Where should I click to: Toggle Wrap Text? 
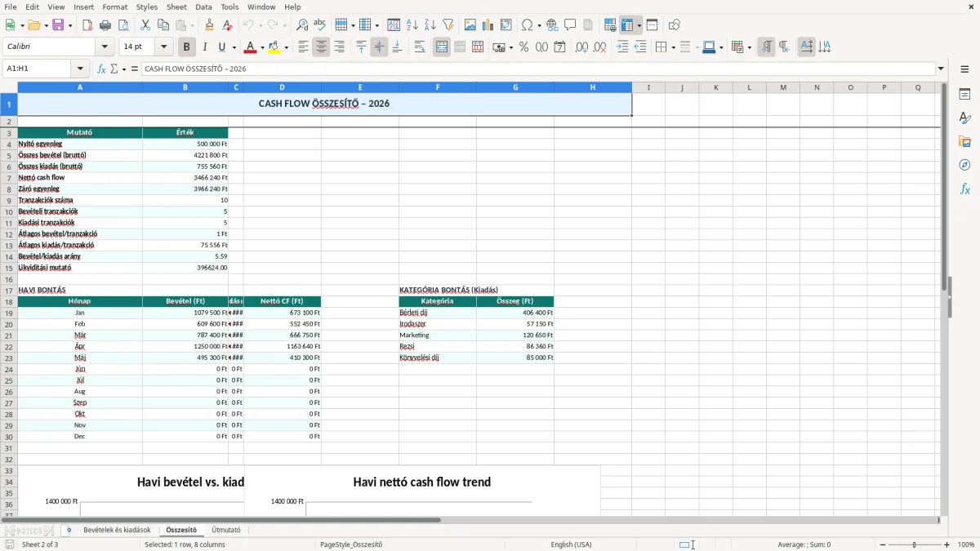point(420,47)
